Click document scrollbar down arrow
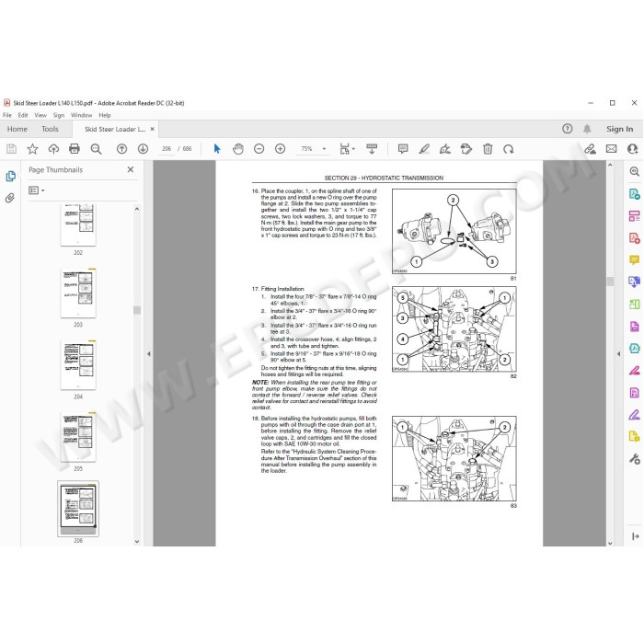The width and height of the screenshot is (644, 644). pos(610,543)
